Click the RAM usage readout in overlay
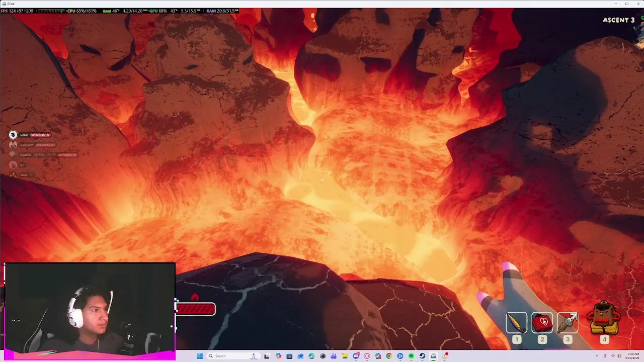The height and width of the screenshot is (362, 644). (x=221, y=11)
